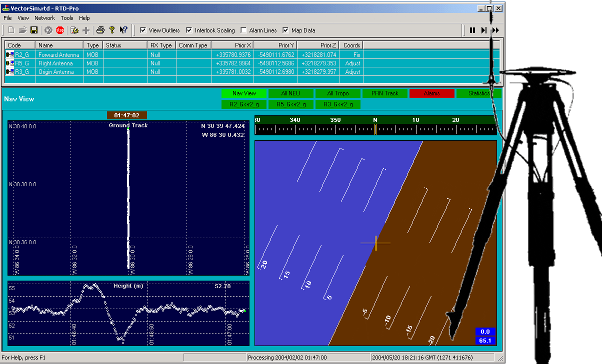Click the red Stop sign icon

[x=60, y=30]
